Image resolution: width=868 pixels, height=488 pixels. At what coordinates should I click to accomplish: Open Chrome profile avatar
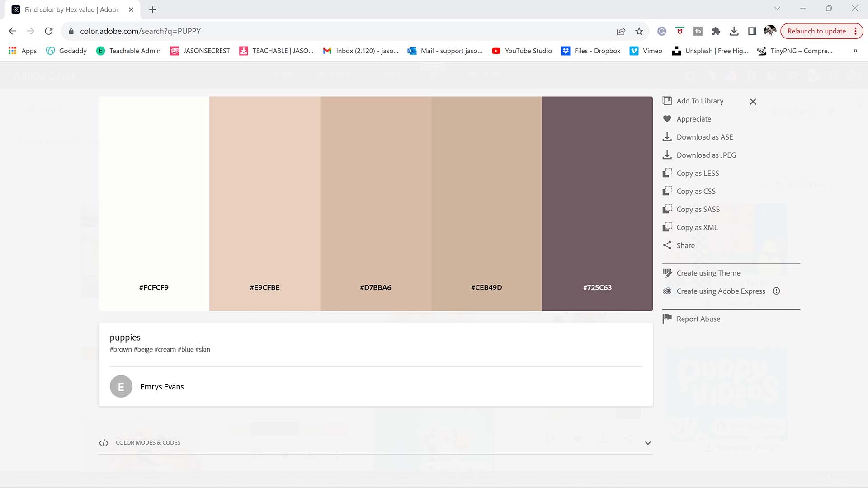coord(770,31)
